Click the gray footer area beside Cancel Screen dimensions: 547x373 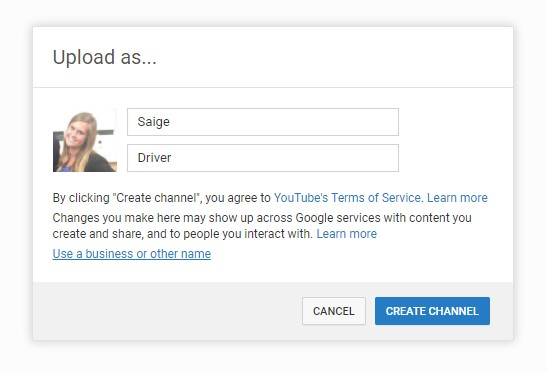167,311
